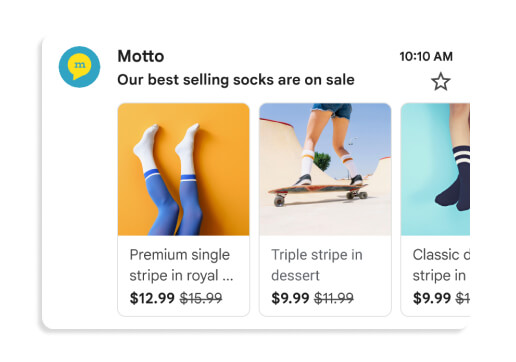This screenshot has height=362, width=516.
Task: Open the navy striped sock image
Action: click(435, 169)
